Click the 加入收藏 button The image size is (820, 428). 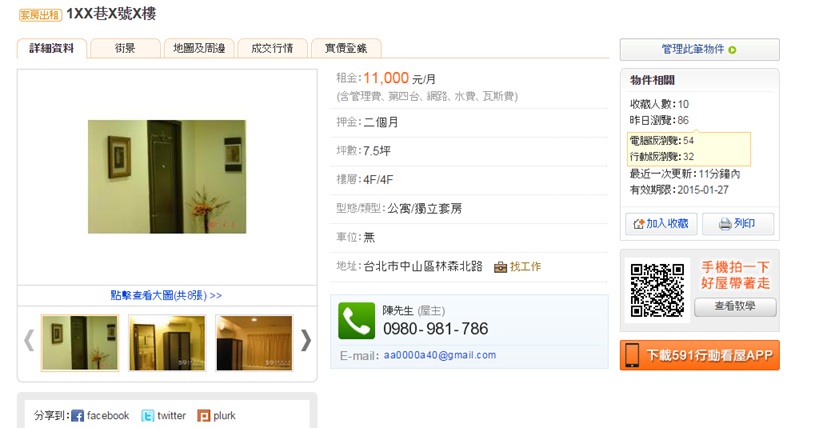pos(661,224)
